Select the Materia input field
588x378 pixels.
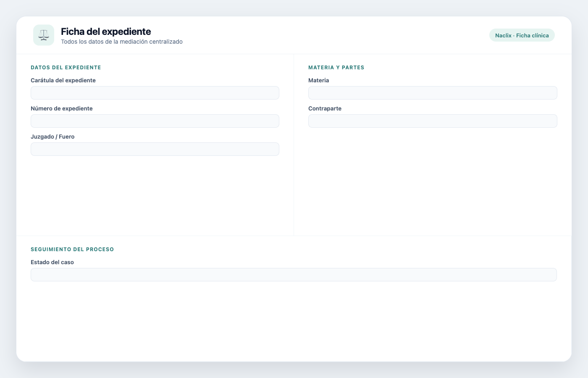[433, 93]
